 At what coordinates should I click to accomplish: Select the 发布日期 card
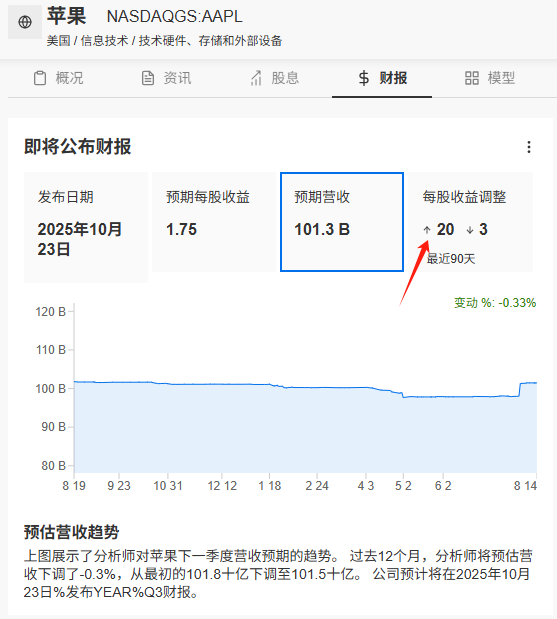point(86,227)
